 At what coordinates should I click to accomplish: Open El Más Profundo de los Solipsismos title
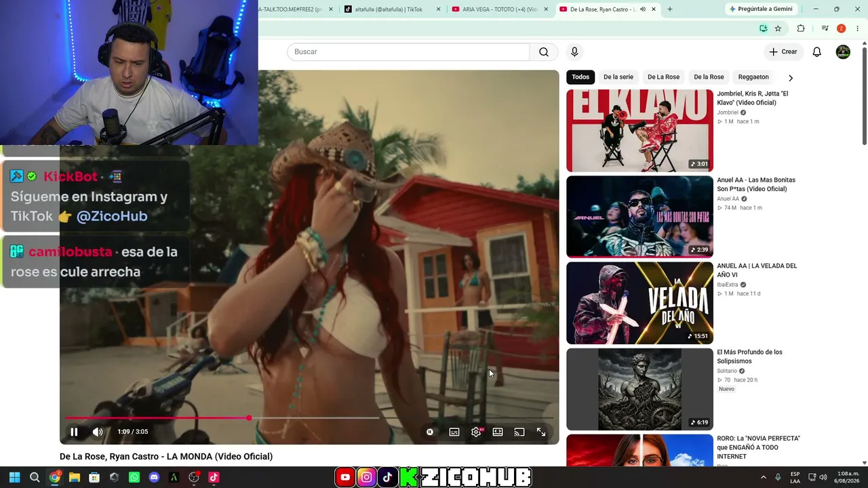pyautogui.click(x=749, y=357)
